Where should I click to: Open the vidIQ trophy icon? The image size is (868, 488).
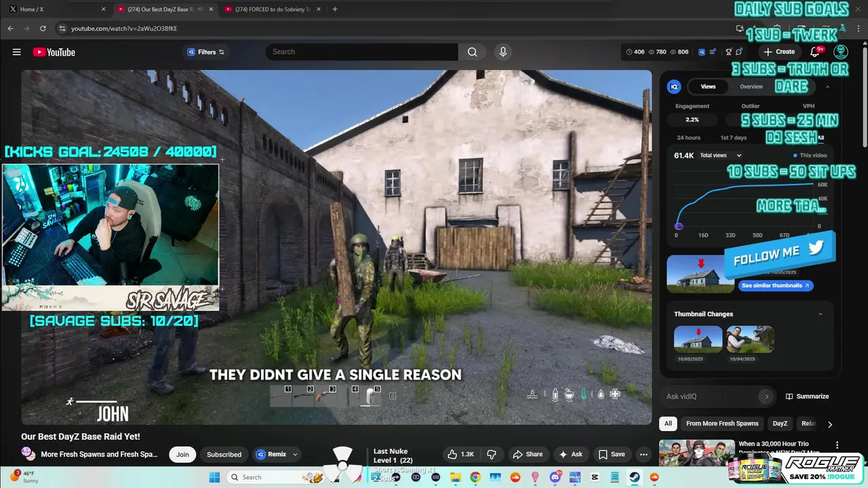(x=729, y=52)
